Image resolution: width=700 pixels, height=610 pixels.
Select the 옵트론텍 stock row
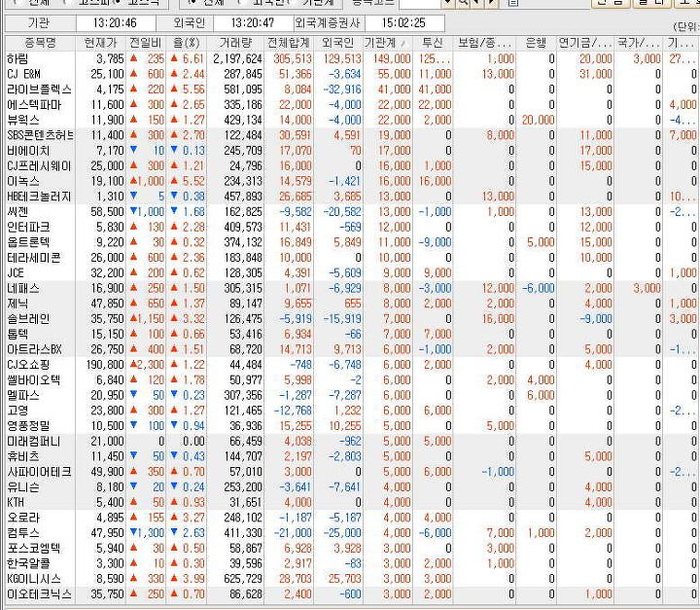pyautogui.click(x=353, y=242)
